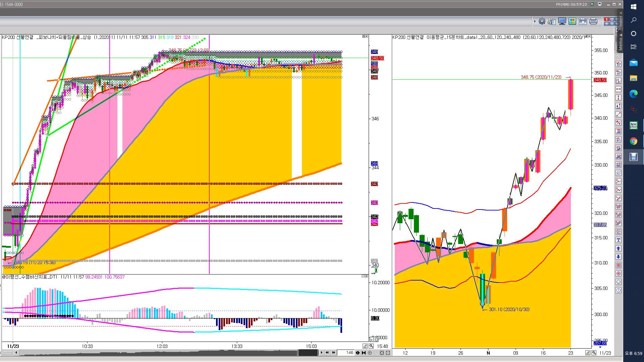
Task: Click the printer icon in toolbar
Action: click(x=593, y=21)
